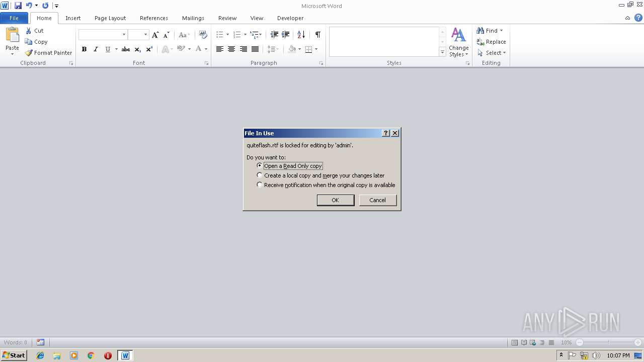Expand the Styles gallery More arrow
Image resolution: width=644 pixels, height=362 pixels.
click(442, 52)
